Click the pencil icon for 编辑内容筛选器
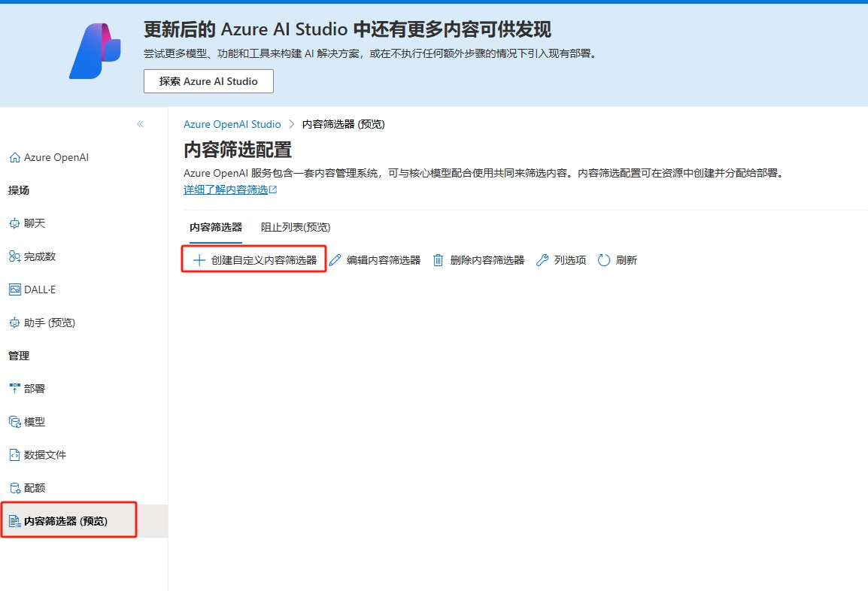Viewport: 868px width, 591px height. tap(335, 260)
